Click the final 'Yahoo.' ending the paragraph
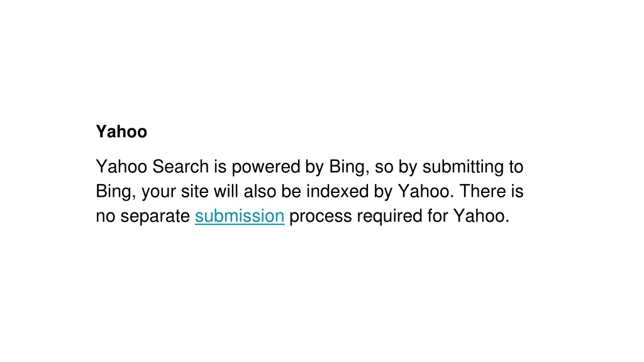Viewport: 644px width, 362px height. 481,216
